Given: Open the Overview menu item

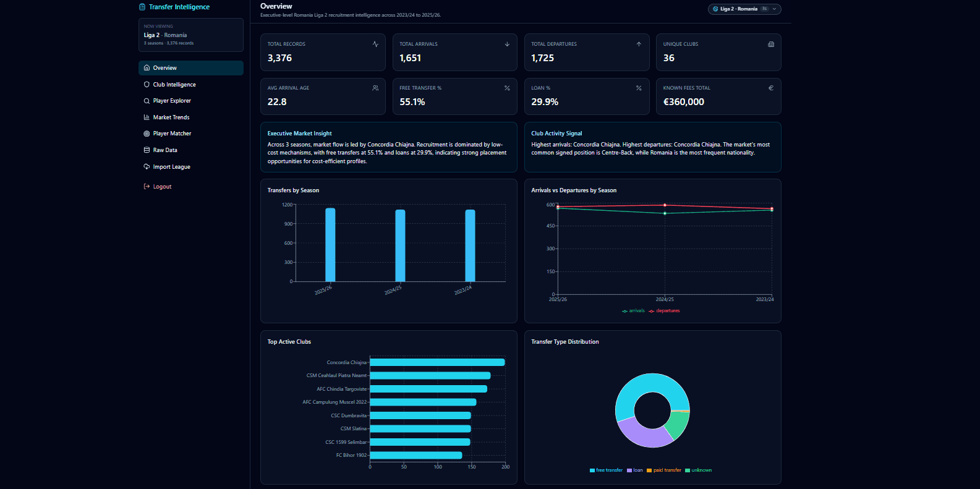Looking at the screenshot, I should point(191,68).
